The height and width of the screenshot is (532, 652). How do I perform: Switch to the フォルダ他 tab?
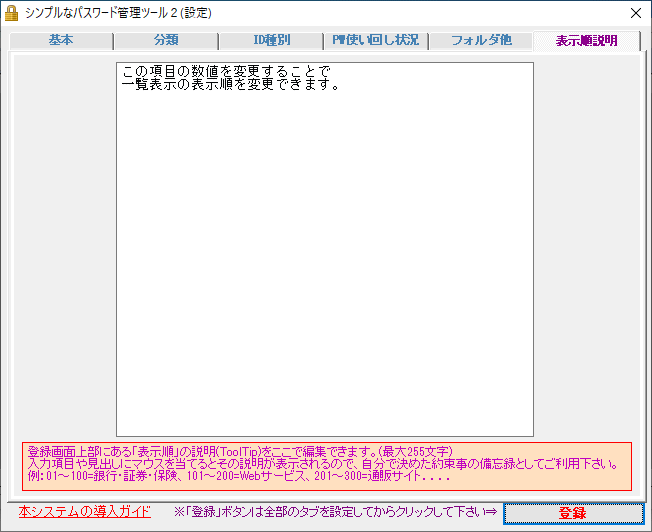click(x=481, y=41)
